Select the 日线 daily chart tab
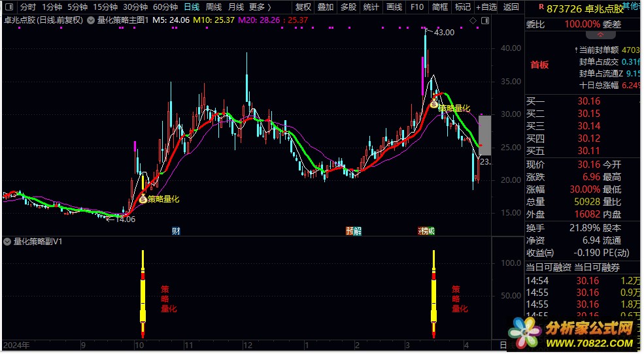The height and width of the screenshot is (354, 644). (x=192, y=7)
